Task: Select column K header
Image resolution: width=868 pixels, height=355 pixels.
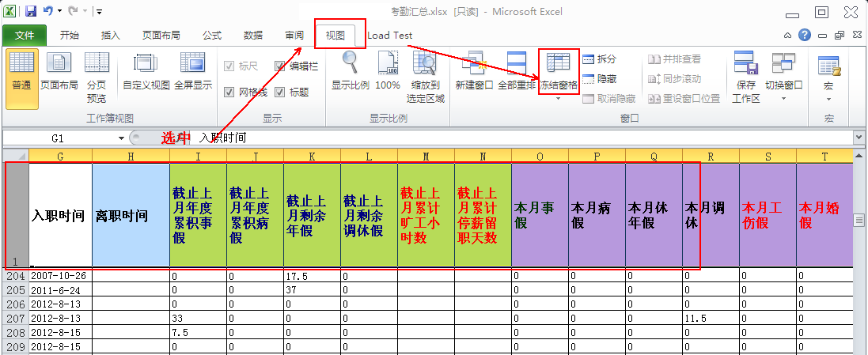Action: 312,157
